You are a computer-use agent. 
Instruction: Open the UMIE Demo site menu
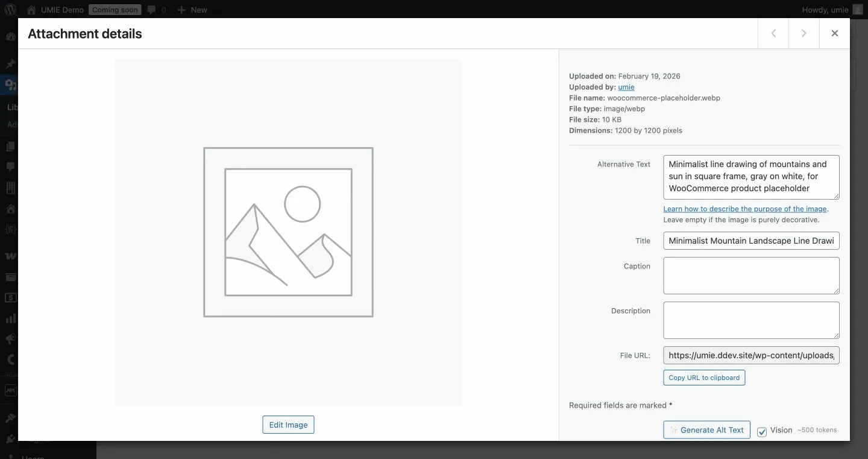pos(62,10)
